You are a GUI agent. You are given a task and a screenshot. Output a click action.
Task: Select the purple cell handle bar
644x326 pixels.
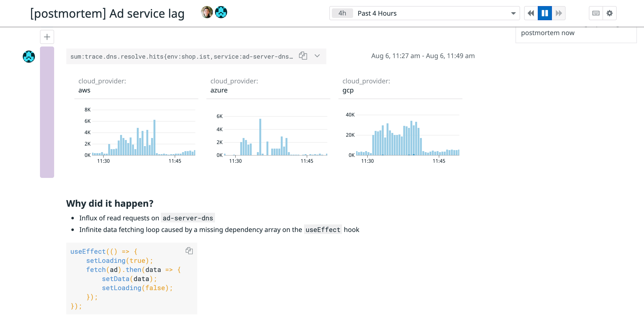click(x=47, y=112)
